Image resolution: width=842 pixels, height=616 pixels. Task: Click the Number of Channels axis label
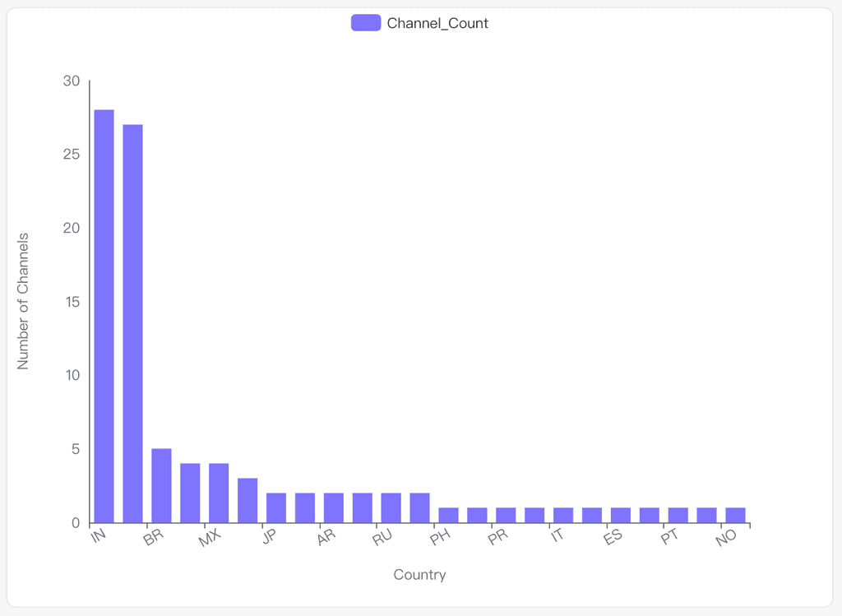coord(23,304)
